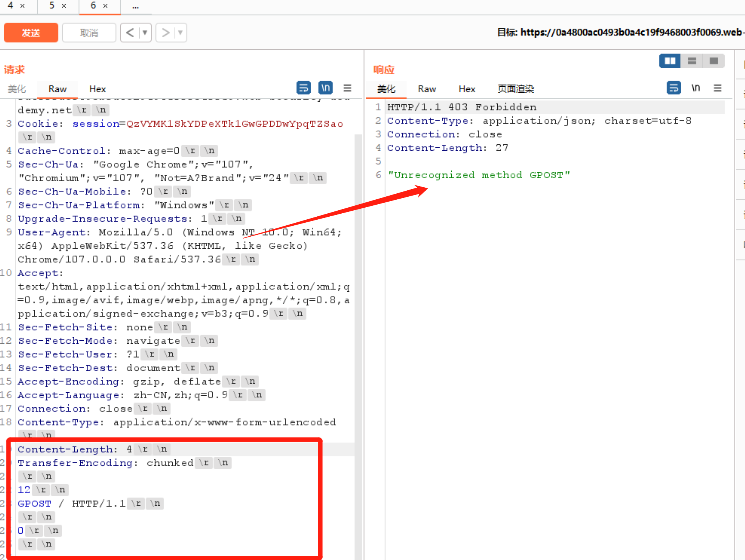Go back with the previous request arrow
The height and width of the screenshot is (560, 745).
tap(130, 33)
